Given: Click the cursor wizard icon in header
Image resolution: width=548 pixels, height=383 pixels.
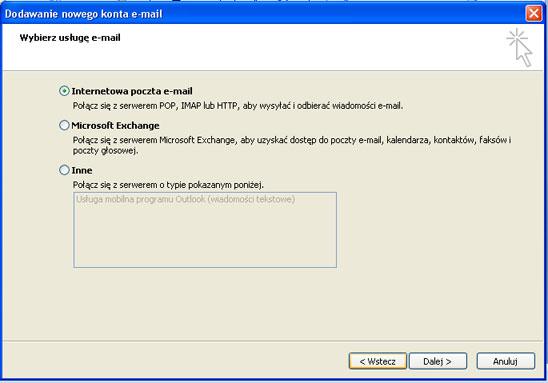Looking at the screenshot, I should [x=519, y=48].
